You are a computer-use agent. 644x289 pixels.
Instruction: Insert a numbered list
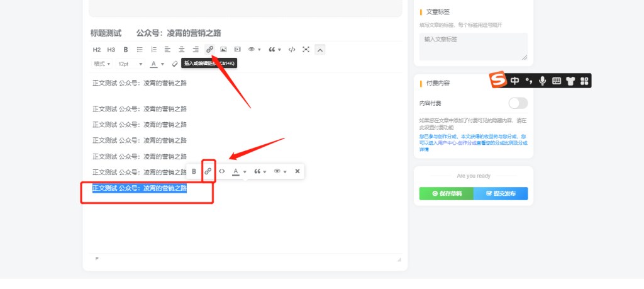pos(153,50)
